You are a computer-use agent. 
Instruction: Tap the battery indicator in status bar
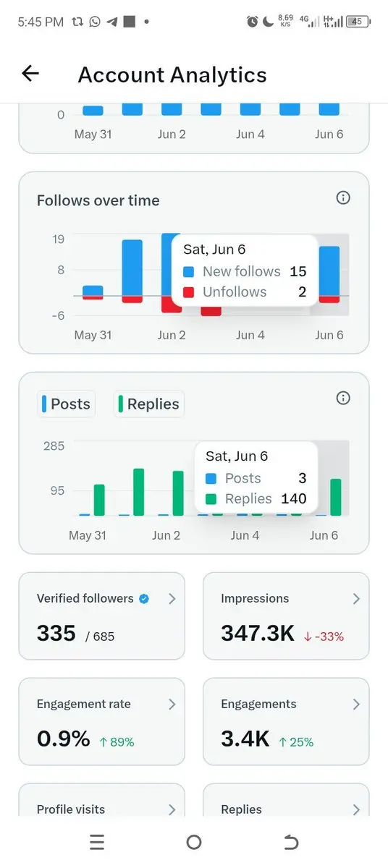pyautogui.click(x=357, y=22)
